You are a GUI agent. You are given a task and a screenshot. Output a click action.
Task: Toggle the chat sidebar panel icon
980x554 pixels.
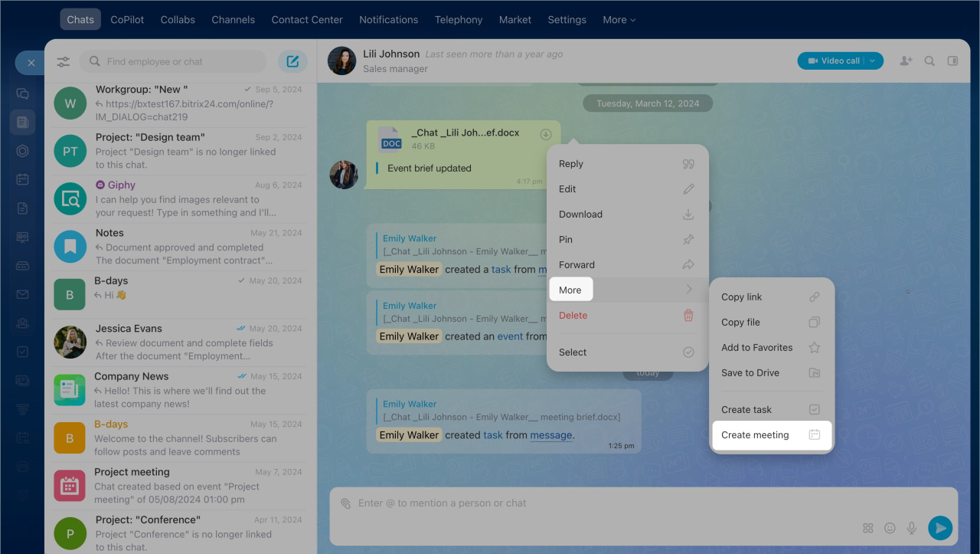(x=952, y=61)
